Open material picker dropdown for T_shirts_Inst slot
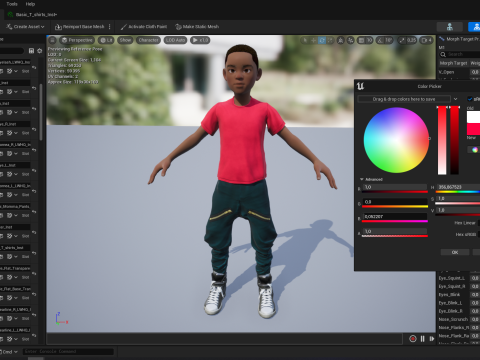 [16, 257]
